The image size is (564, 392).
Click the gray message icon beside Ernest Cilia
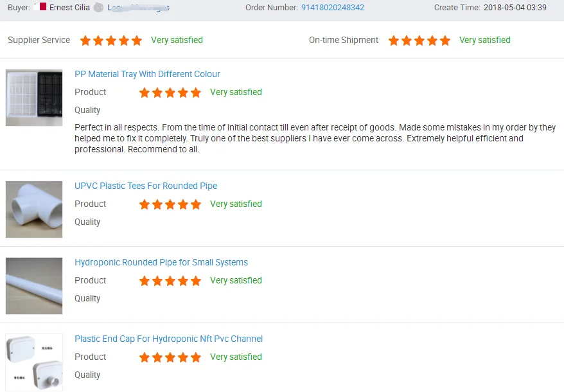click(x=98, y=8)
